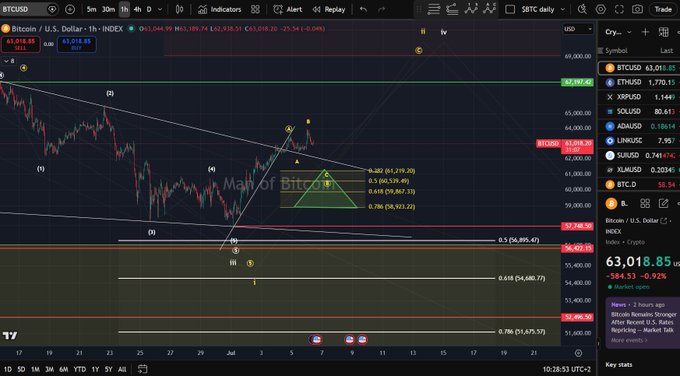Image resolution: width=680 pixels, height=376 pixels.
Task: Collapse the indicator legend chevron showing 8
Action: (9, 61)
